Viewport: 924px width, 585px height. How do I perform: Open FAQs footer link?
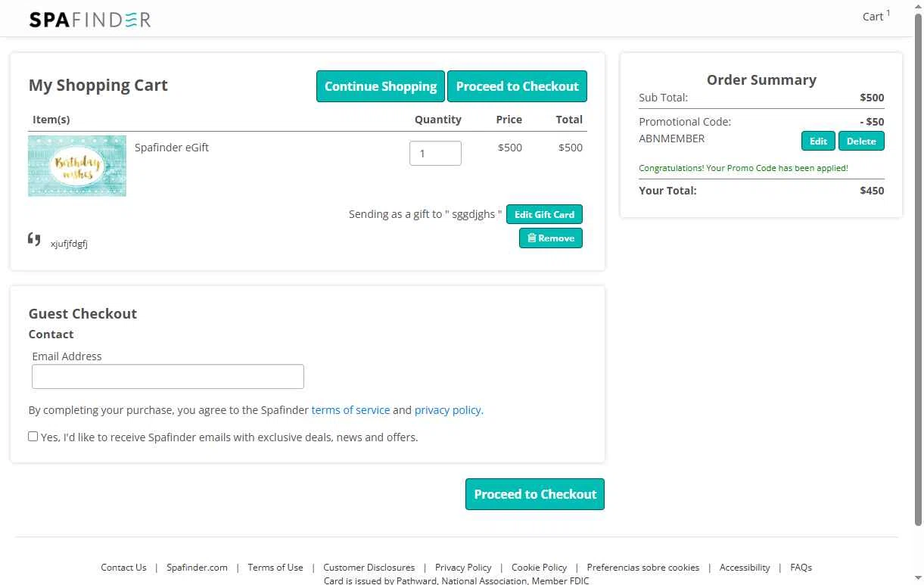(801, 567)
